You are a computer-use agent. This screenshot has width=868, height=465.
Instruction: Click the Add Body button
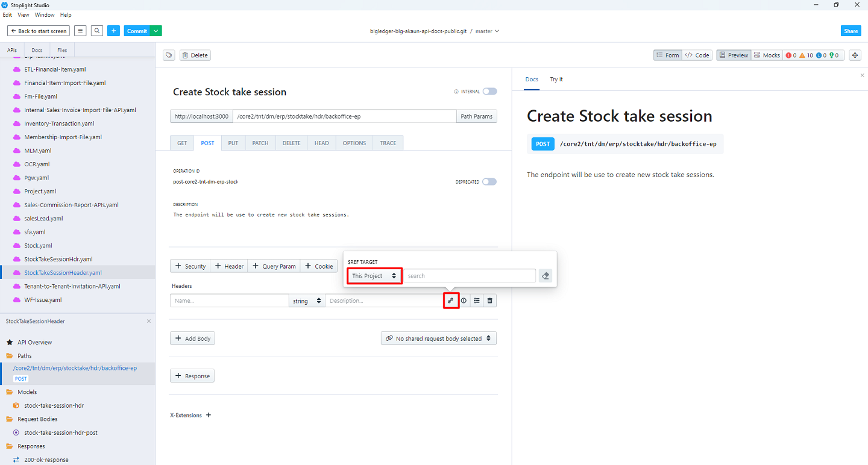192,339
